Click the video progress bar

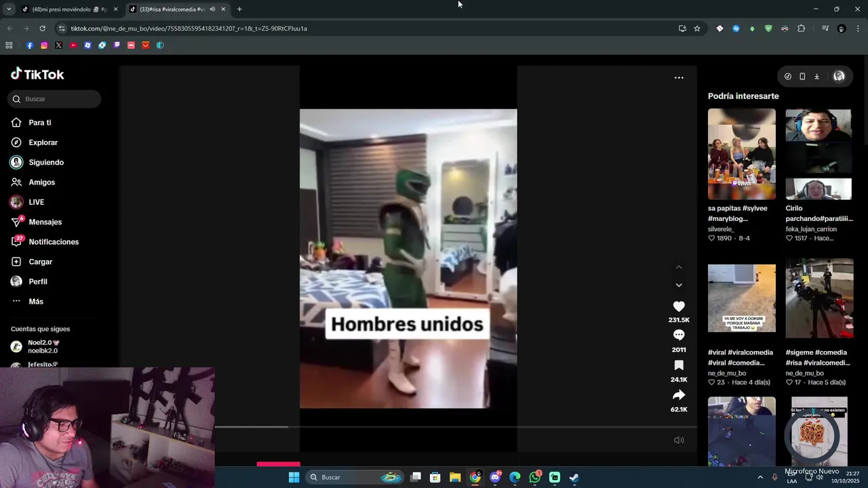point(456,427)
